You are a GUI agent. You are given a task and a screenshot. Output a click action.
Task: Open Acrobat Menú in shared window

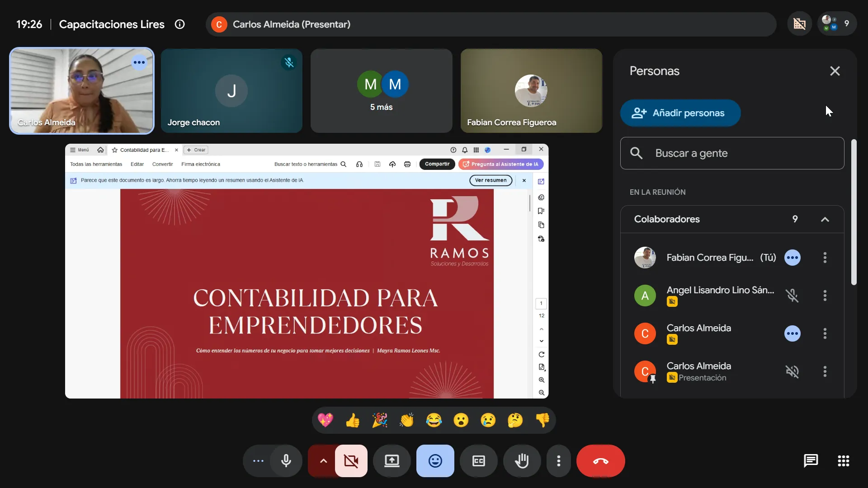[80, 150]
